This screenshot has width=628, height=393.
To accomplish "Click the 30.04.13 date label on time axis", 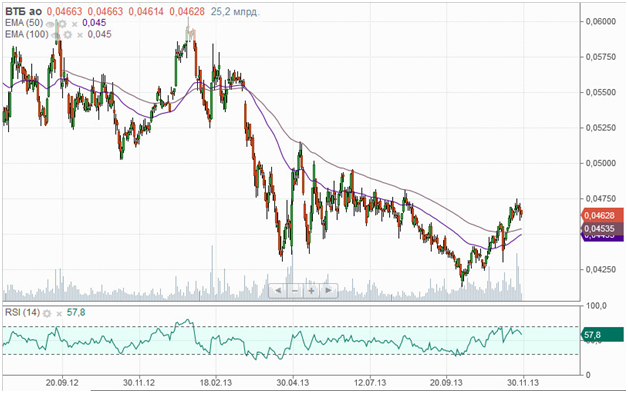I will pos(292,383).
